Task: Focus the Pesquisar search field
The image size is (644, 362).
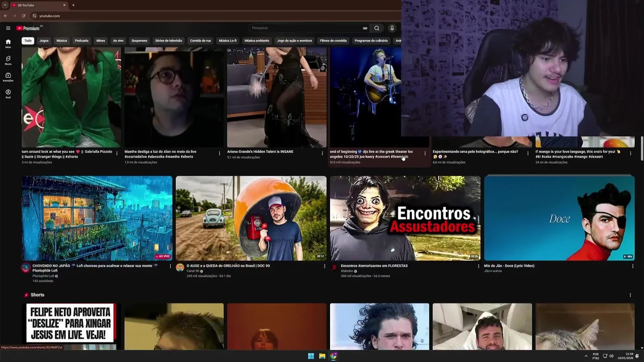Action: (307, 28)
